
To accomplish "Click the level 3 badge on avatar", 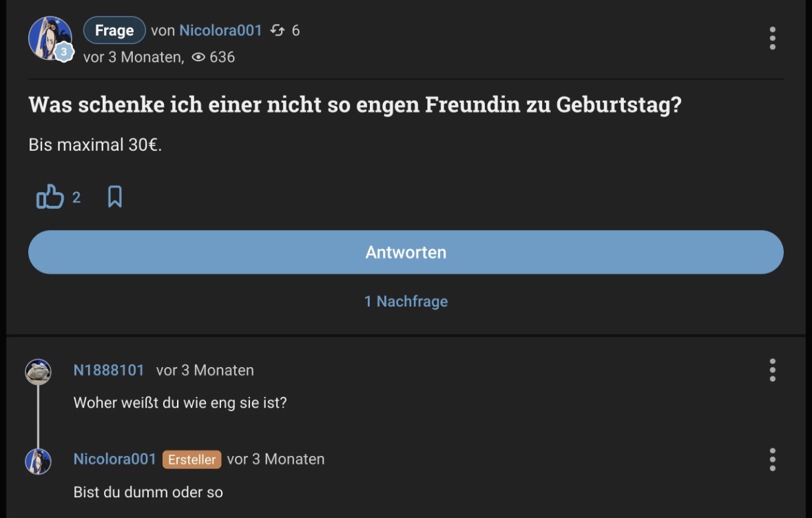I will 63,52.
